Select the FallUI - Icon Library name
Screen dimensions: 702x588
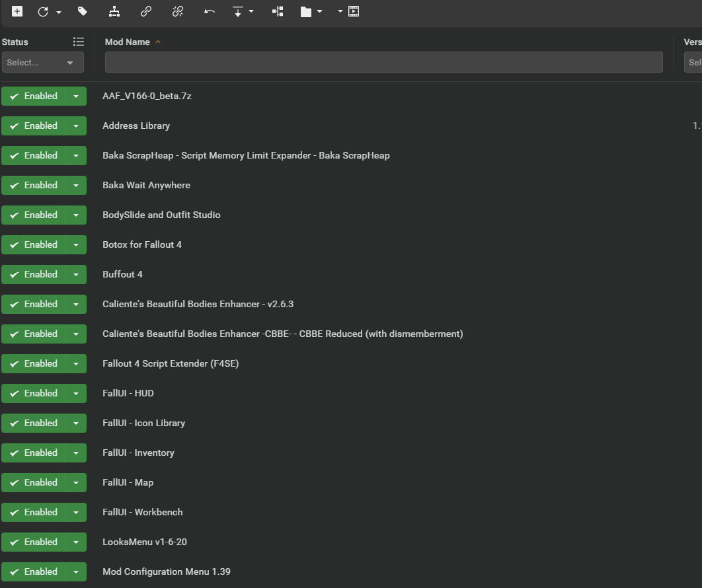(143, 423)
